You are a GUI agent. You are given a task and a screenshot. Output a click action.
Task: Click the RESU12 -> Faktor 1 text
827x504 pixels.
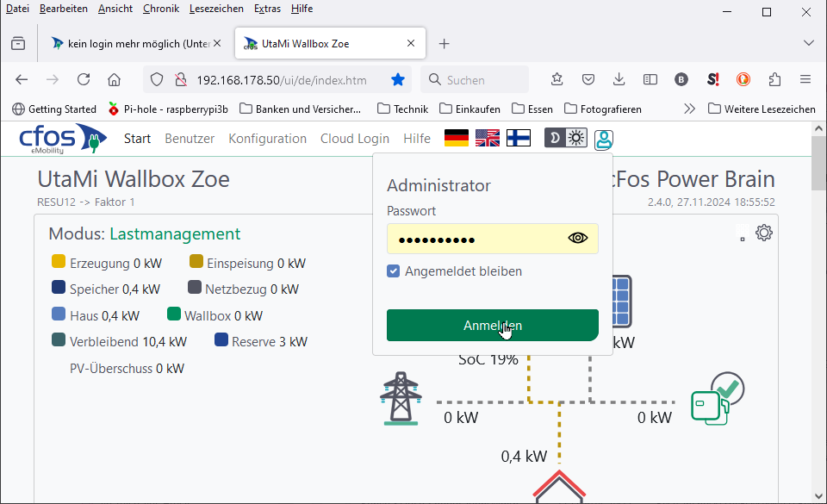click(86, 202)
